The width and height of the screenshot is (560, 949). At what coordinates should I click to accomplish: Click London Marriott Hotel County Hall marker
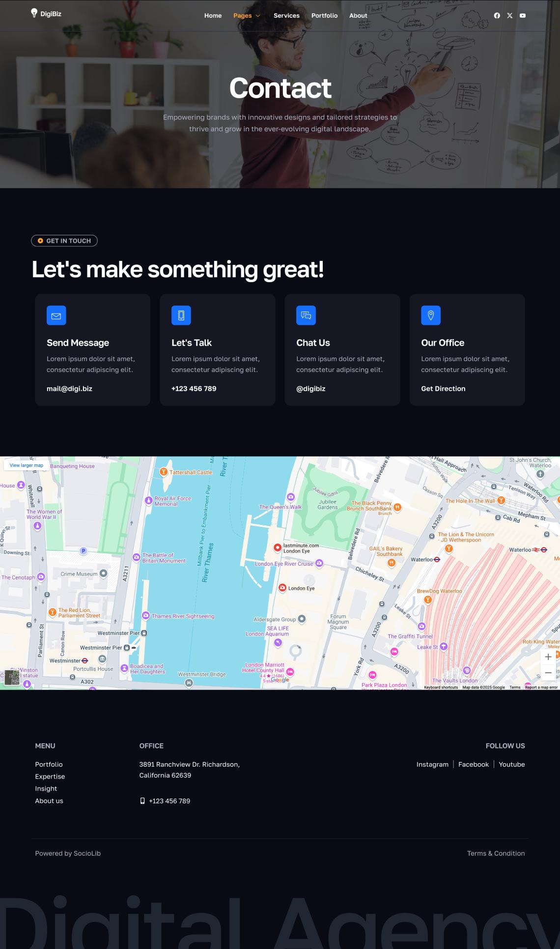pyautogui.click(x=290, y=671)
